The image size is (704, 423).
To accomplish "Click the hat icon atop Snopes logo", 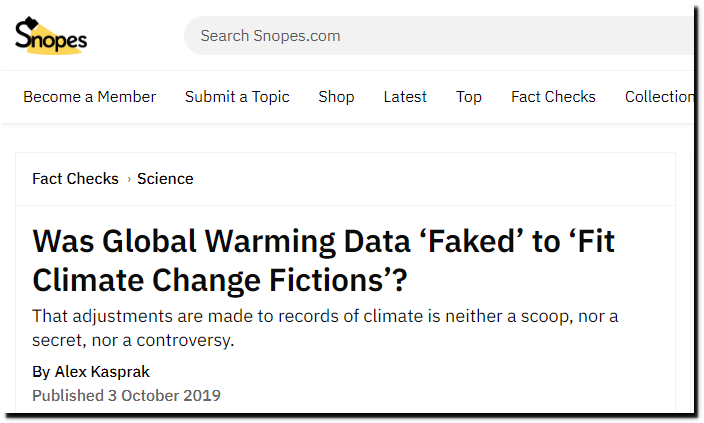I will (31, 22).
